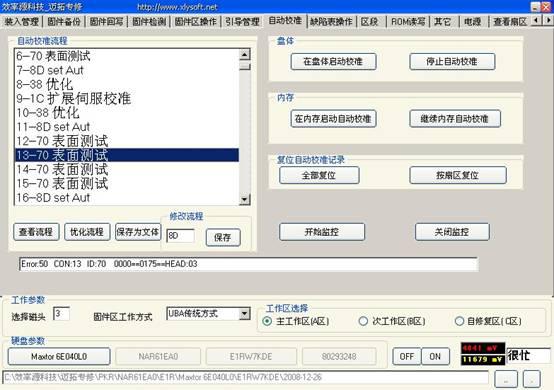This screenshot has height=390, width=554.
Task: Select list row 7–8D set Aut
Action: 127,70
